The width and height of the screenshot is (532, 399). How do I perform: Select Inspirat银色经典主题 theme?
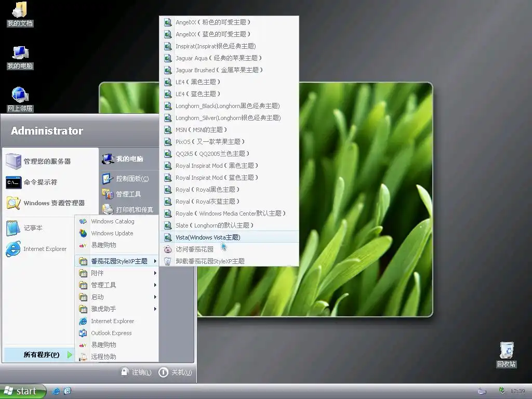229,46
